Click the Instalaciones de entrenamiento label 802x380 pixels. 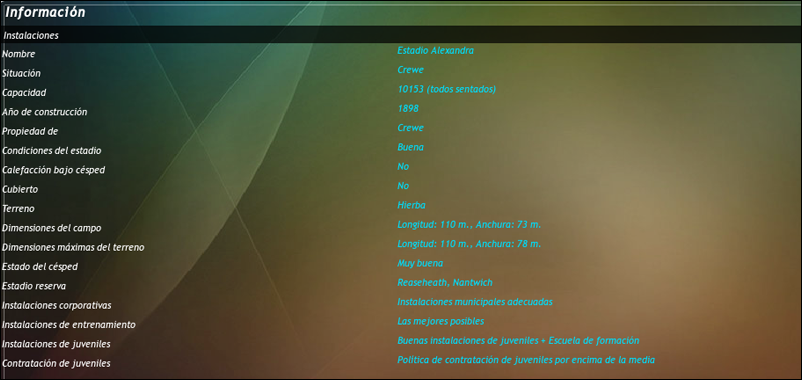click(x=69, y=325)
